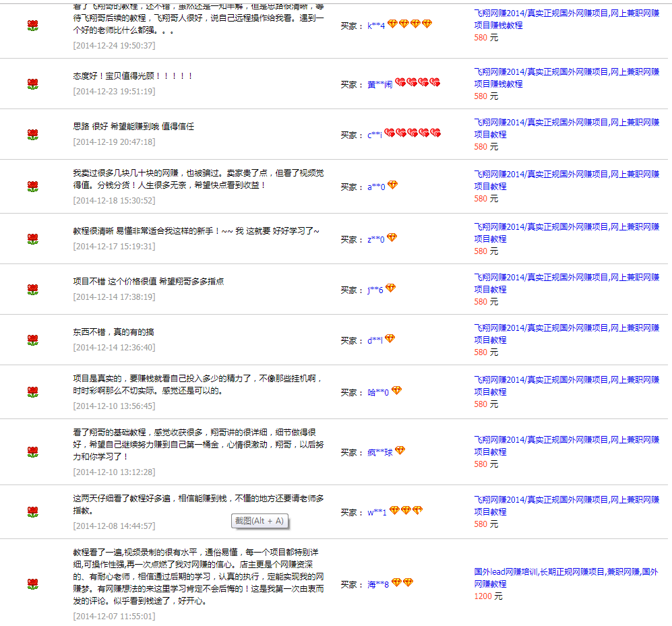Click the red flower icon beside the 思路很好 review
This screenshot has height=626, width=672.
click(x=32, y=135)
